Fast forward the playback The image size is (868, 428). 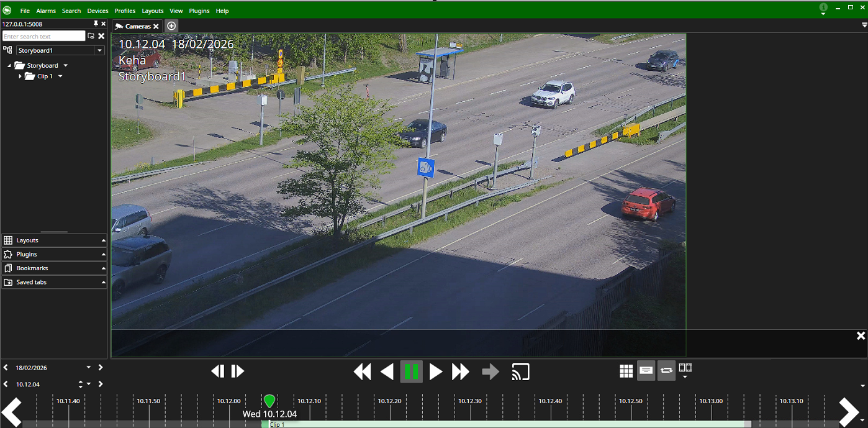coord(461,371)
